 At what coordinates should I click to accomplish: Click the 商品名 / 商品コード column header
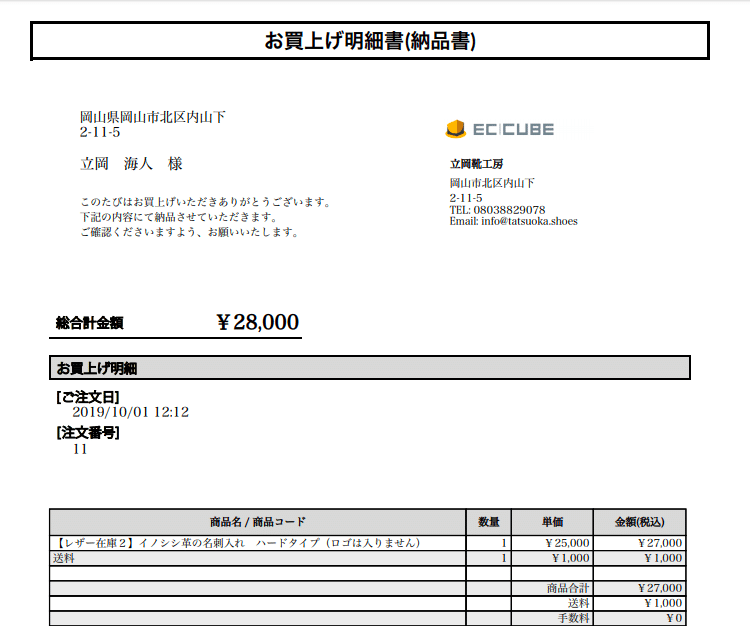coord(257,522)
